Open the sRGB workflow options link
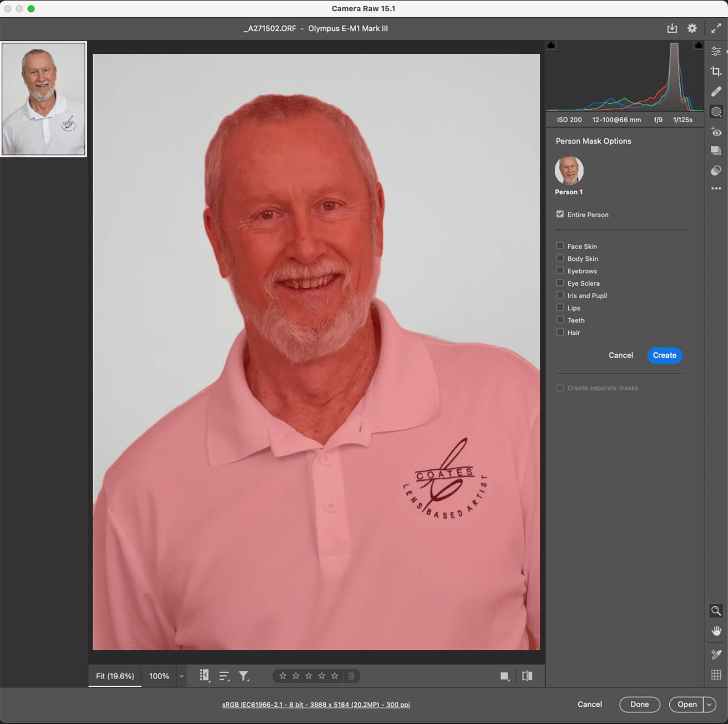Viewport: 728px width, 724px height. pos(316,704)
